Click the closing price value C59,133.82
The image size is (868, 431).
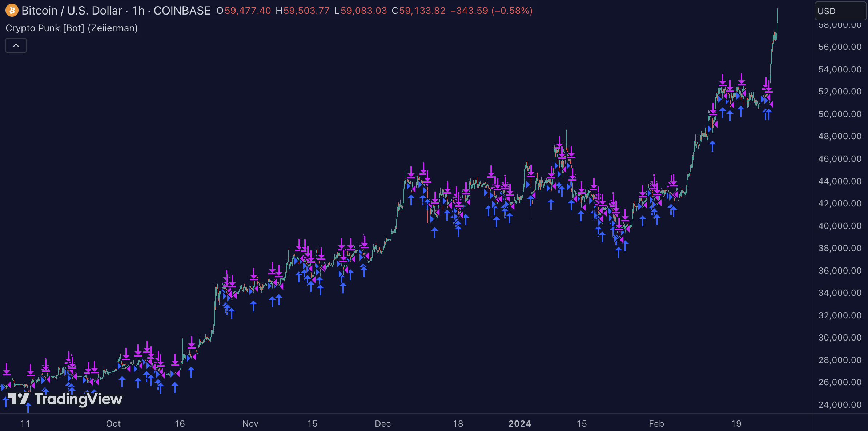click(419, 11)
